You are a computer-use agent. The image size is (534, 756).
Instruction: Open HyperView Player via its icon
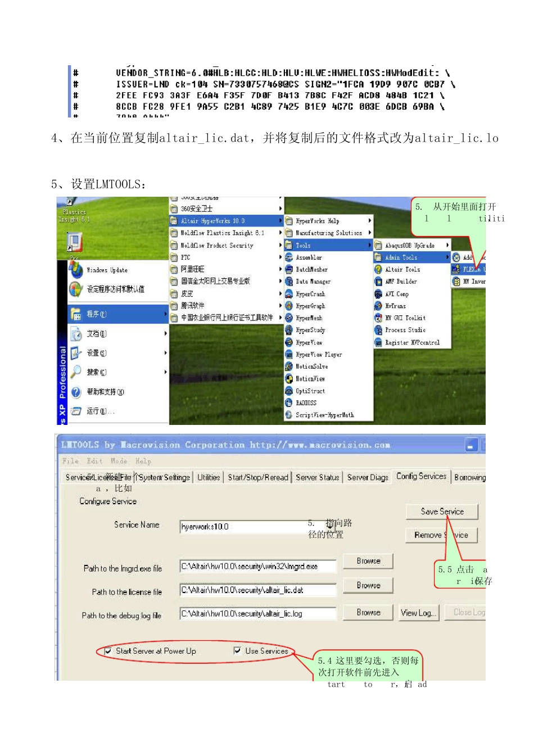[x=289, y=354]
